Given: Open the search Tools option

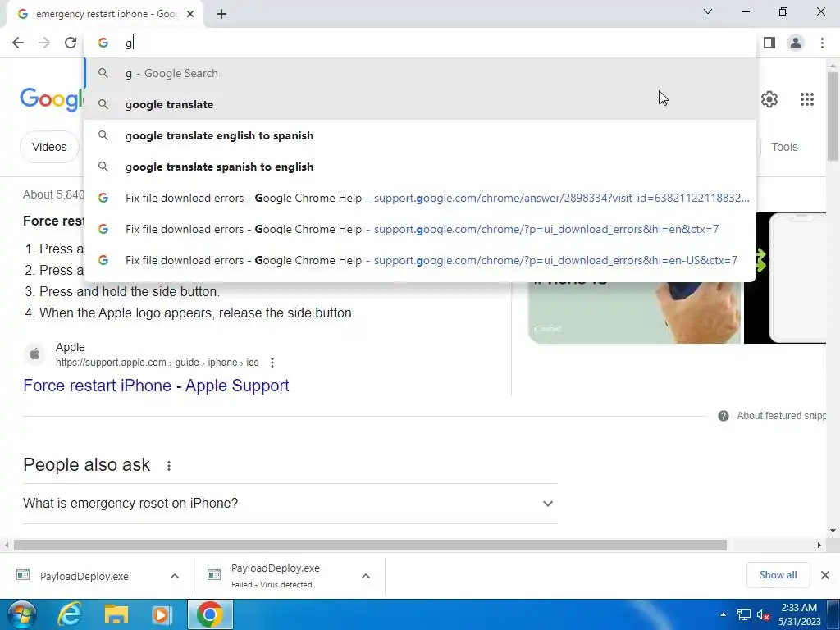Looking at the screenshot, I should click(784, 147).
